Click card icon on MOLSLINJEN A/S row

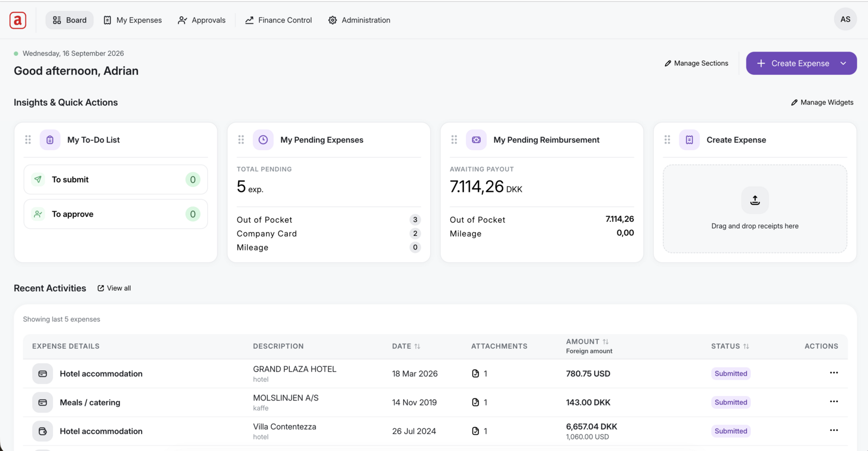click(x=42, y=402)
